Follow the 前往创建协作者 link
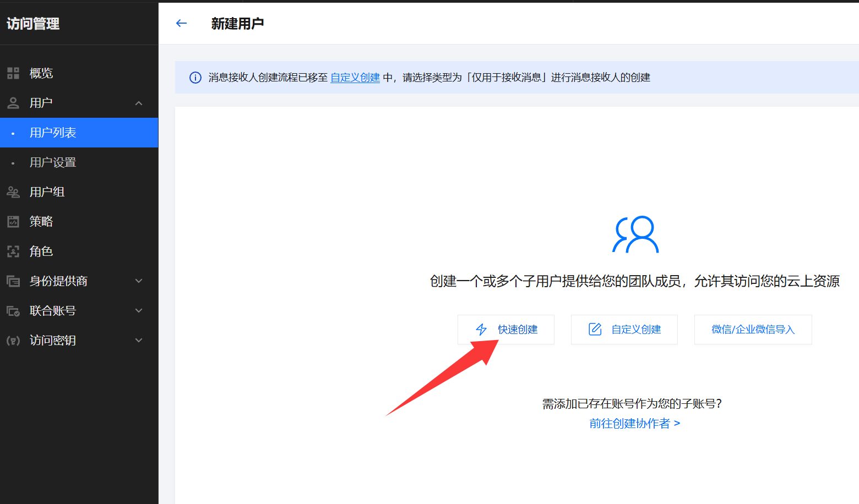 tap(634, 423)
